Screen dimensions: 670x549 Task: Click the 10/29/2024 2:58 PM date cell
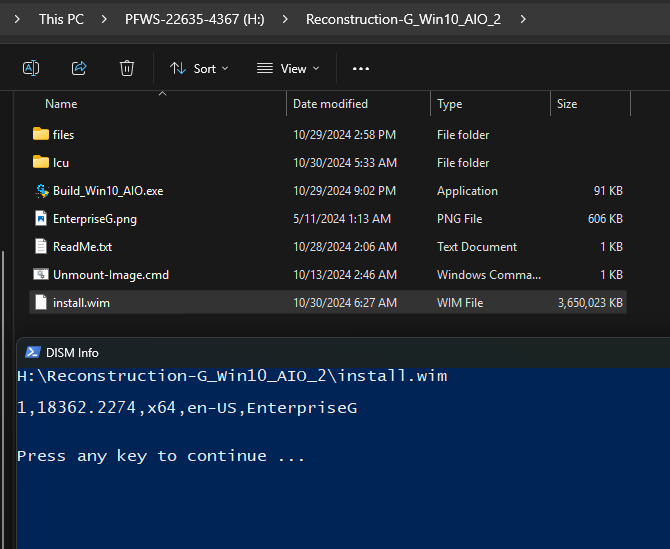click(x=344, y=135)
